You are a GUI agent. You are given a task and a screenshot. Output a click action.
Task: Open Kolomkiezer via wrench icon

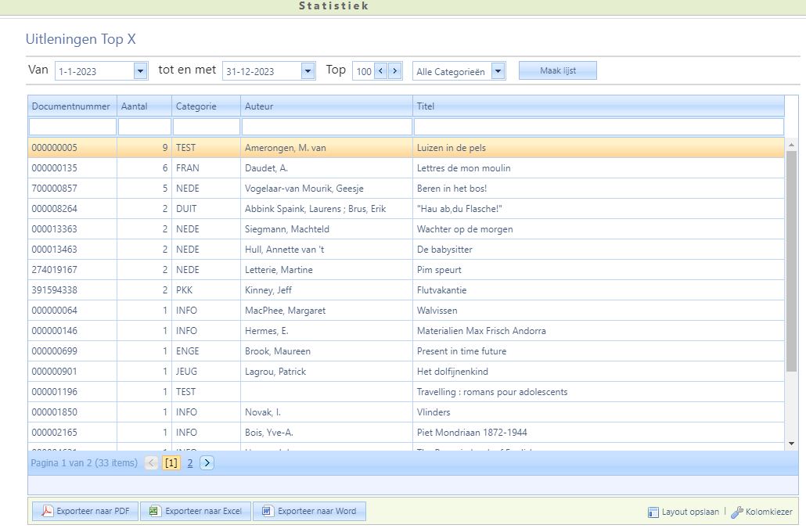coord(736,512)
